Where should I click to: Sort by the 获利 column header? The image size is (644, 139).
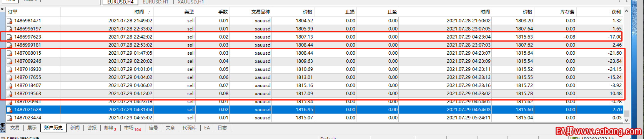click(x=616, y=12)
